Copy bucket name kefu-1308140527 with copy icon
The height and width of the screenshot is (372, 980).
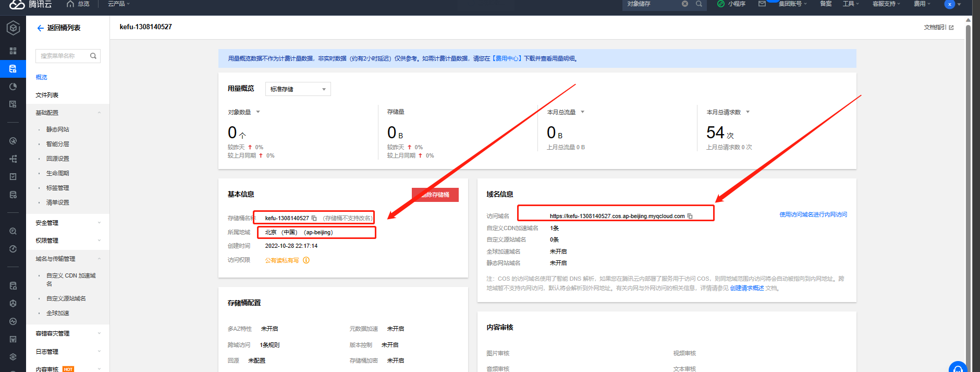(314, 218)
